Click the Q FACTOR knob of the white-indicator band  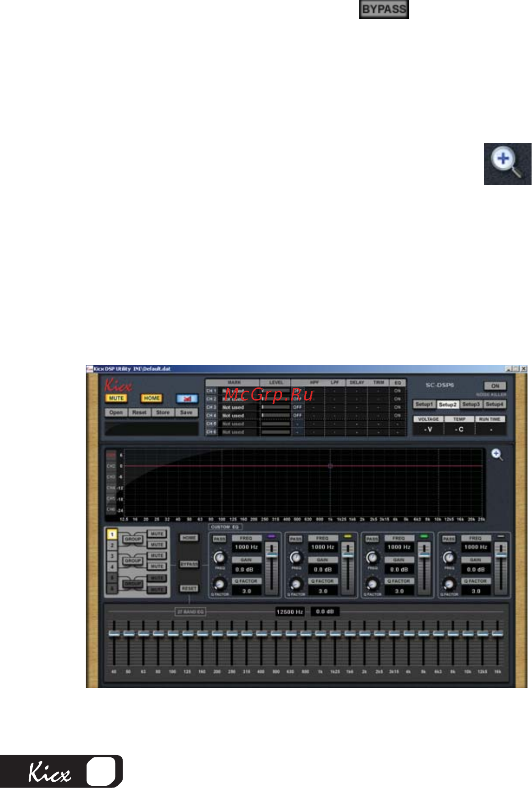point(449,584)
